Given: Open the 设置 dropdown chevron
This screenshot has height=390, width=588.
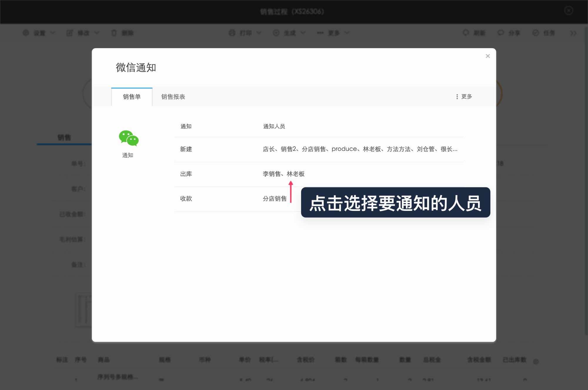Looking at the screenshot, I should [52, 33].
